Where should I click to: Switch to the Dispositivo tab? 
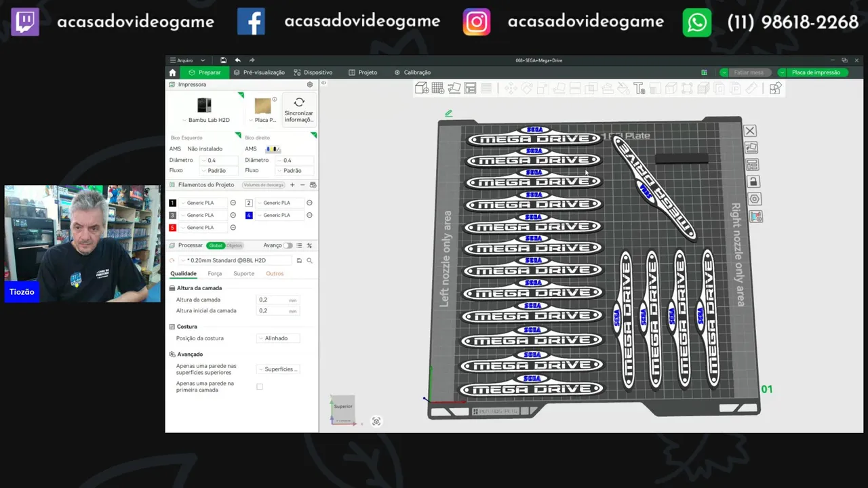[313, 73]
